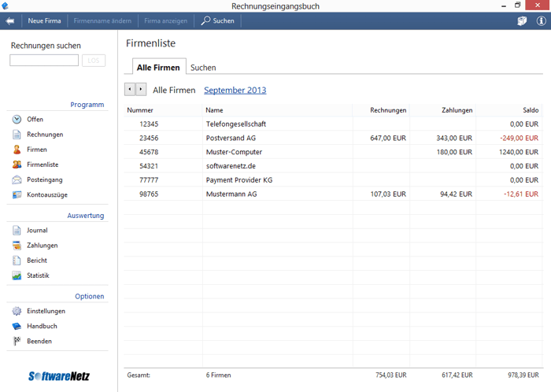Switch to the Suchen tab
551x392 pixels.
click(203, 68)
